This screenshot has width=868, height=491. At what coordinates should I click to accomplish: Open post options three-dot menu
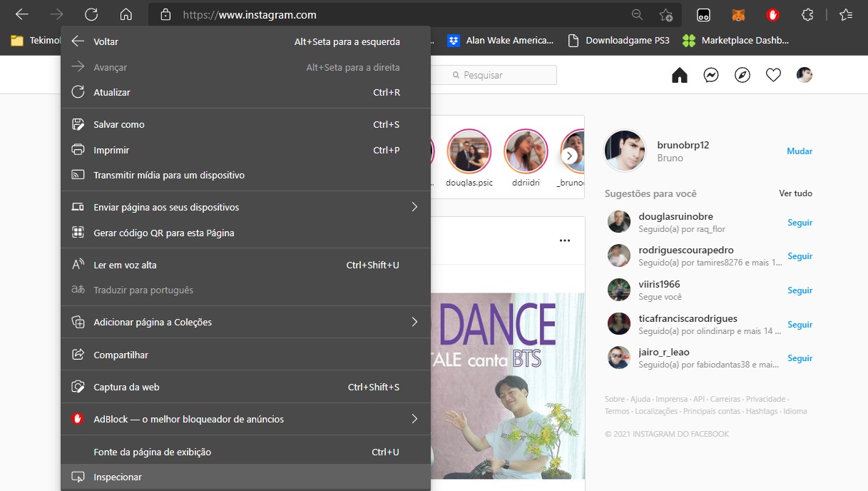coord(565,241)
